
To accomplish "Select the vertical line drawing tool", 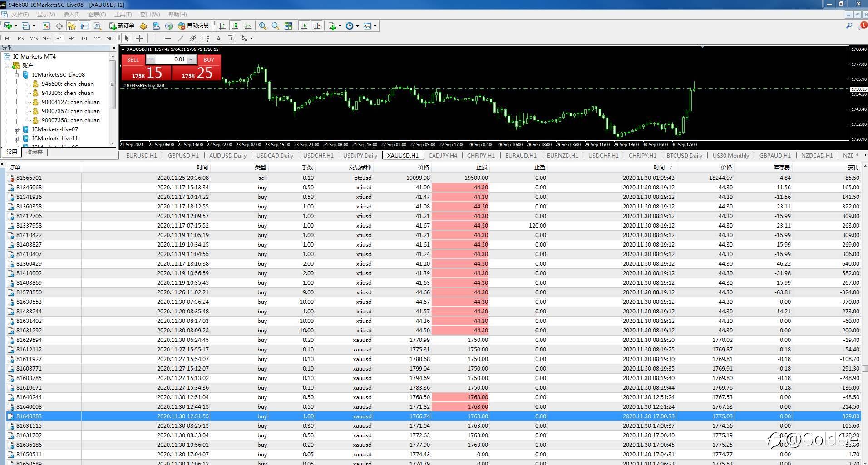I will pyautogui.click(x=155, y=38).
